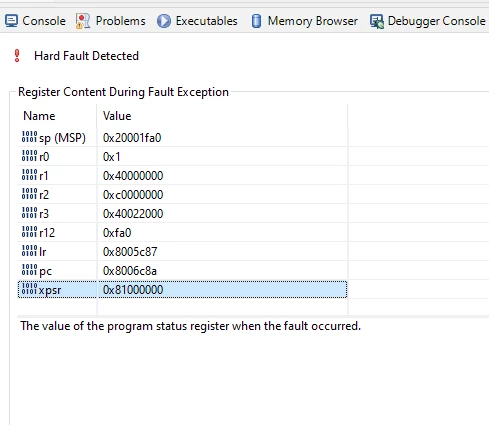489x425 pixels.
Task: Click the pc value 0x8006c8a
Action: (130, 271)
